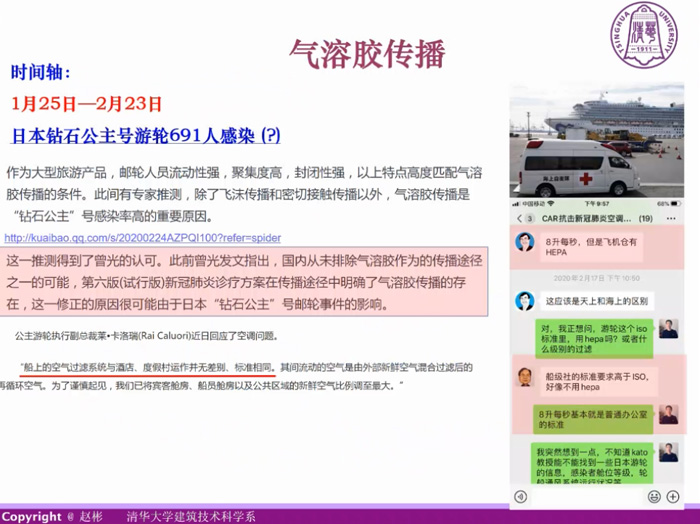700x524 pixels.
Task: Click the 'Copyright @ 赵彬' footer text
Action: click(52, 516)
